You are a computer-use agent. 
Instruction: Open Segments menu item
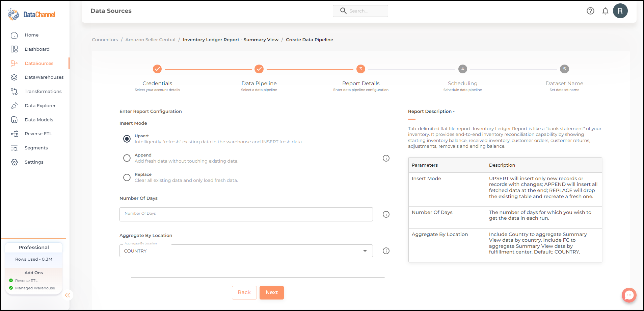[x=36, y=148]
